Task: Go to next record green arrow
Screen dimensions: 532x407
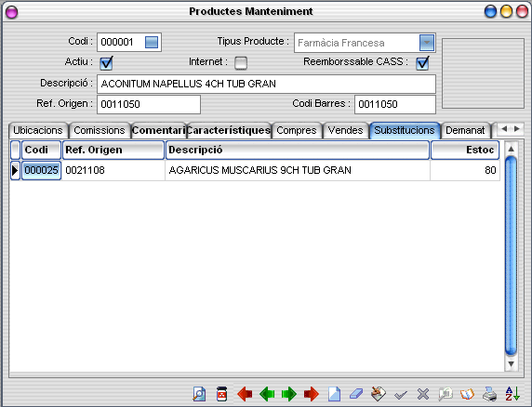Action: [288, 394]
